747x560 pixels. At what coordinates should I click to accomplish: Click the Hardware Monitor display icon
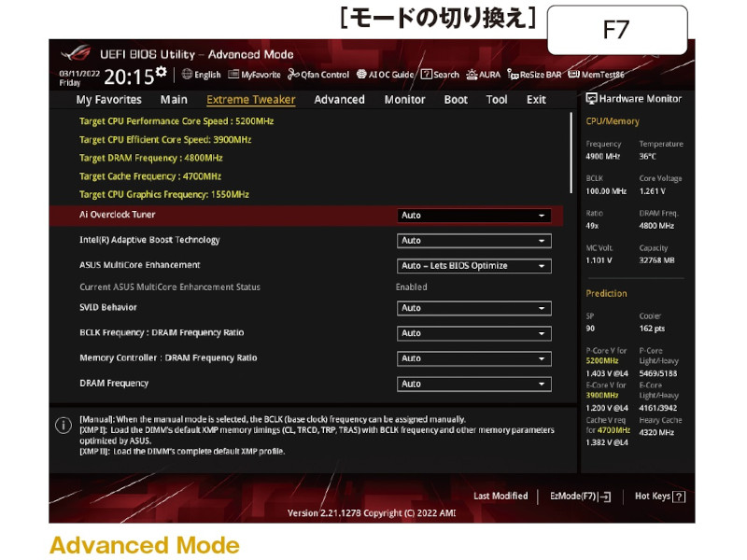click(x=592, y=99)
